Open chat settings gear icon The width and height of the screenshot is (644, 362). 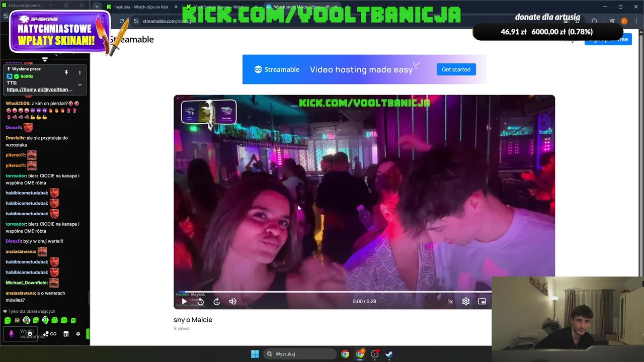click(78, 334)
